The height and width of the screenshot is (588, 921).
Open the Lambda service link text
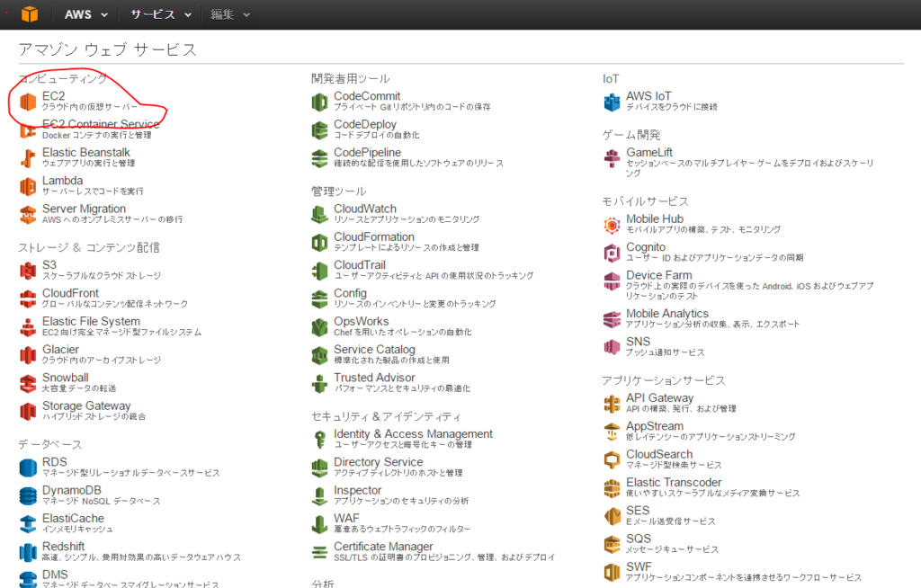tap(62, 181)
